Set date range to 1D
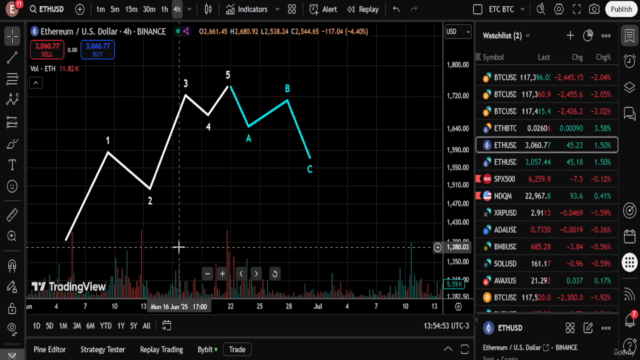The image size is (640, 360). (36, 326)
